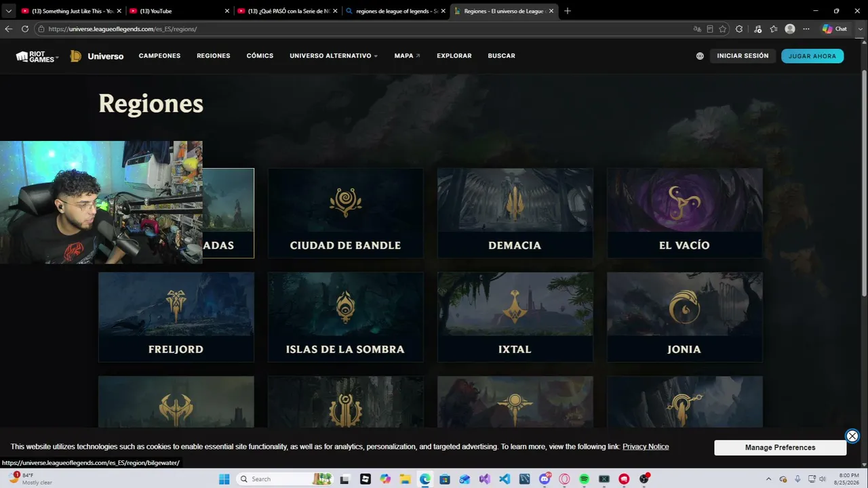Image resolution: width=868 pixels, height=488 pixels.
Task: Click the translate page icon in address bar
Action: click(x=697, y=29)
